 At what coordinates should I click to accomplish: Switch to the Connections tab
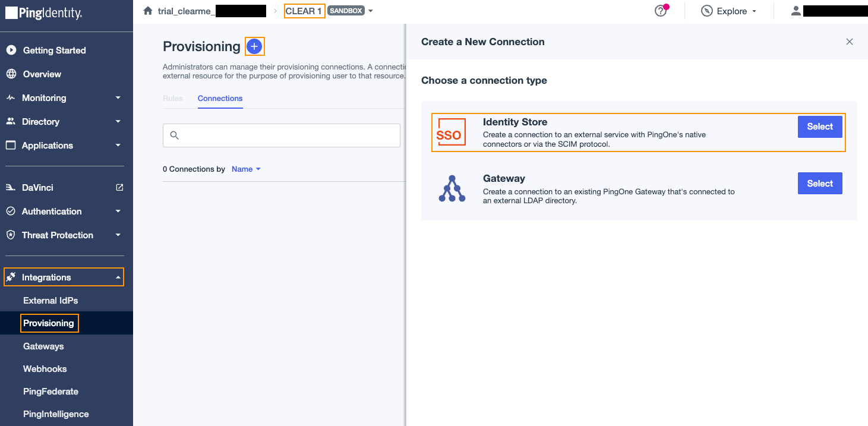[x=220, y=99]
